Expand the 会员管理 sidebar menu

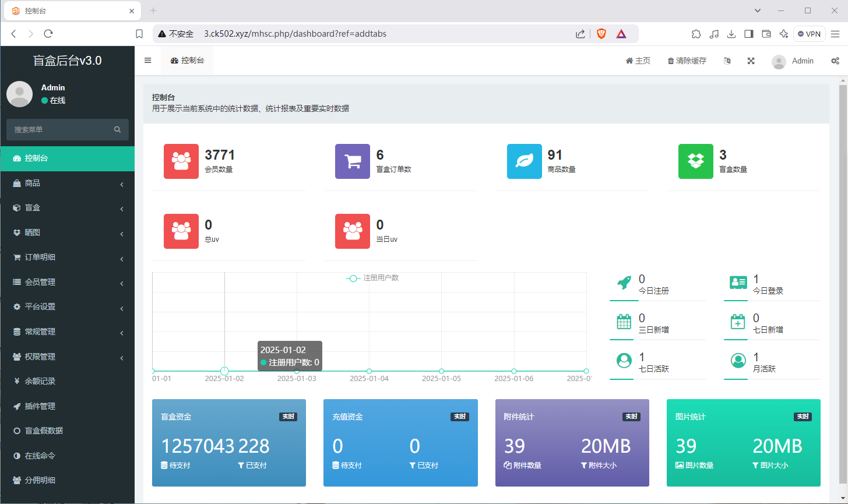(67, 283)
